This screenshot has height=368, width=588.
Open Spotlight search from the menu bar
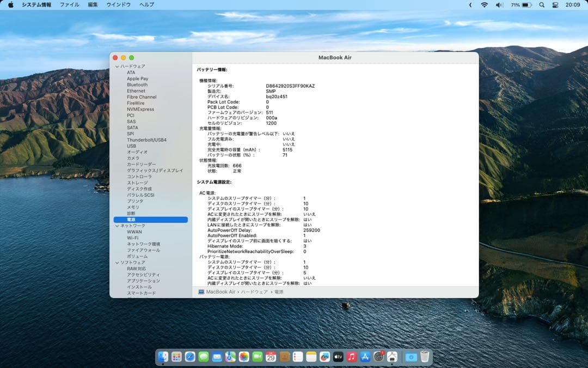click(x=542, y=5)
